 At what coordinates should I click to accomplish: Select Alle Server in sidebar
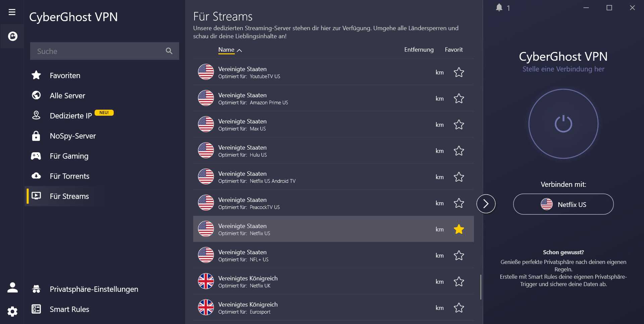67,96
